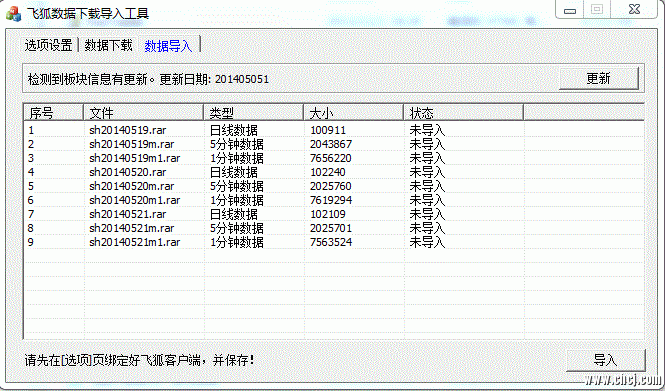The width and height of the screenshot is (665, 391).
Task: Click 1分钟数据 type in row 3
Action: tap(237, 158)
